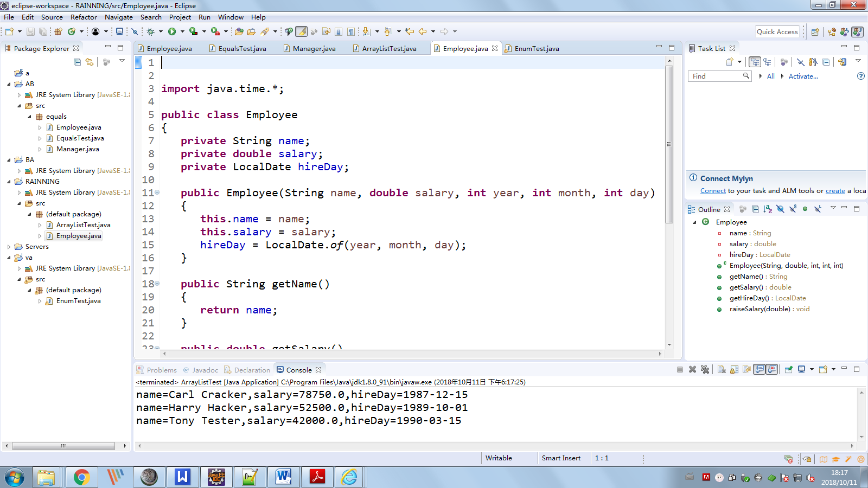Collapse Employee class in Outline
The width and height of the screenshot is (868, 488).
[694, 222]
